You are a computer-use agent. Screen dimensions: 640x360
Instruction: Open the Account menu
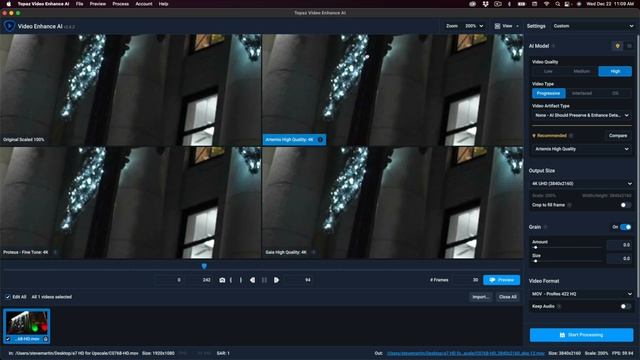pyautogui.click(x=144, y=4)
